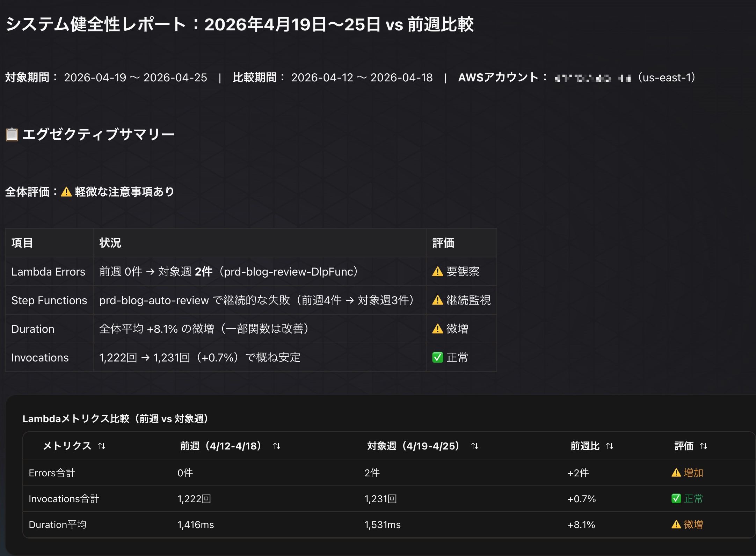Click the エグゼクティブサマリー heading

[x=98, y=134]
